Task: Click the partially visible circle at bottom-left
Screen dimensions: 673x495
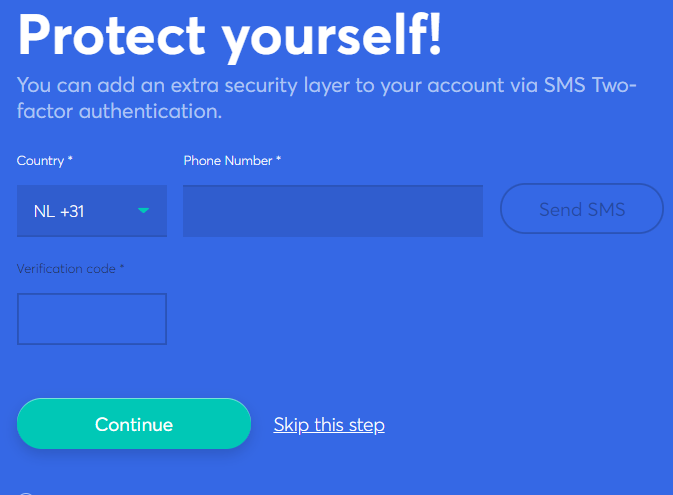Action: (26, 492)
